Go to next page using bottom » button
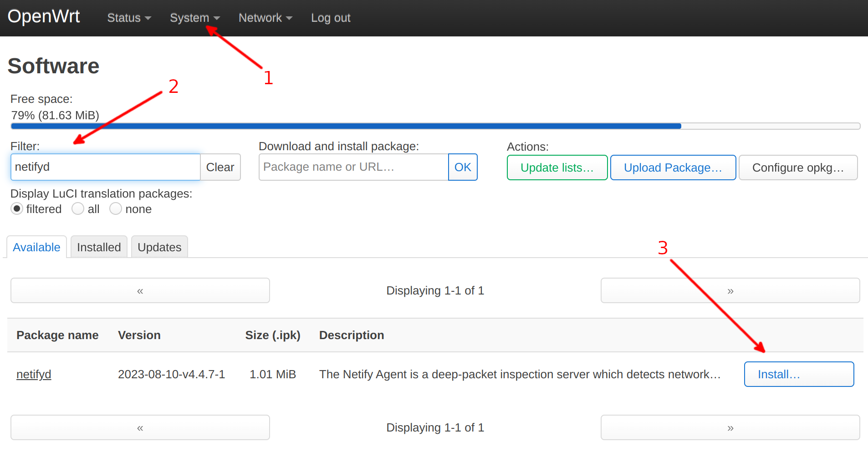This screenshot has height=457, width=868. (730, 427)
